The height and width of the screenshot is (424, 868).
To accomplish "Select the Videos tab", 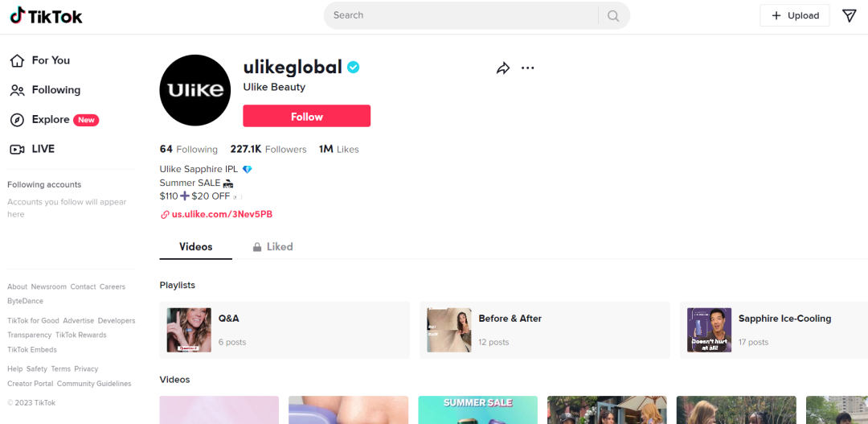I will click(x=196, y=247).
